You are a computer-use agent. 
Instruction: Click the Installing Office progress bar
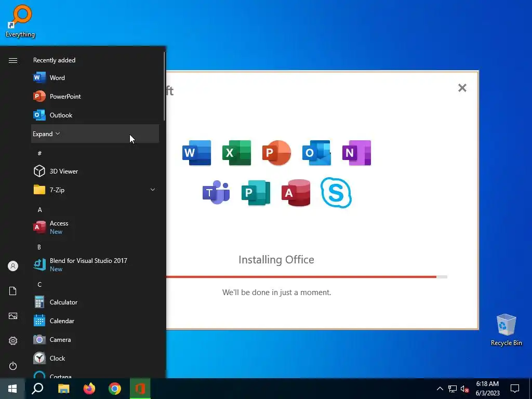click(307, 277)
